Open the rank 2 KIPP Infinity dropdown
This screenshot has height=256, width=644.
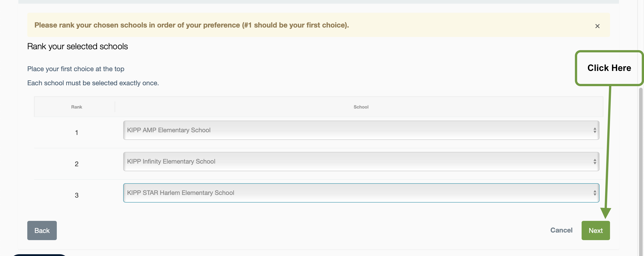tap(361, 161)
